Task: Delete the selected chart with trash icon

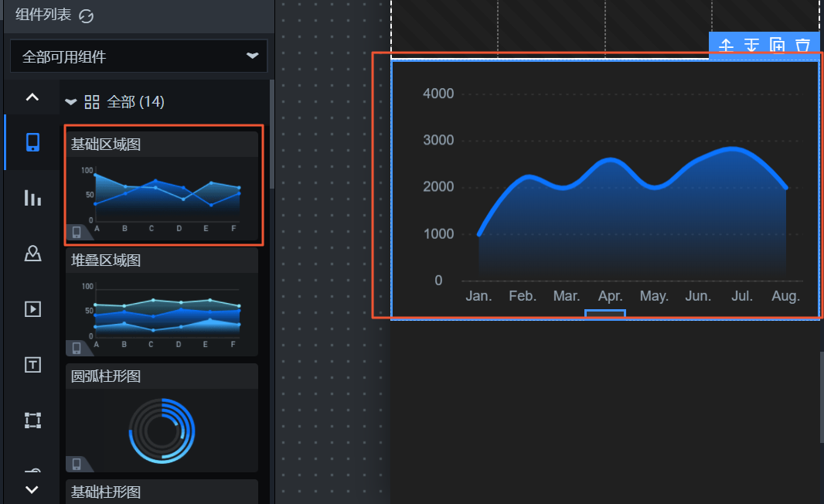Action: tap(802, 45)
